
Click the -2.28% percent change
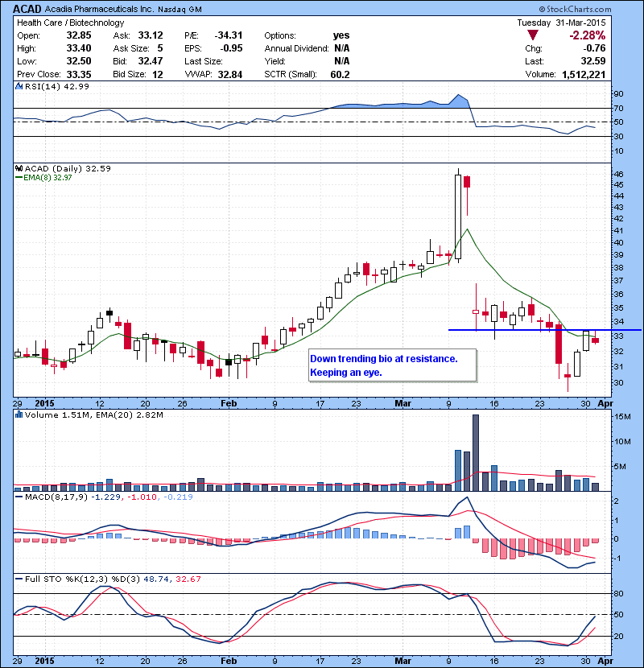tap(588, 35)
